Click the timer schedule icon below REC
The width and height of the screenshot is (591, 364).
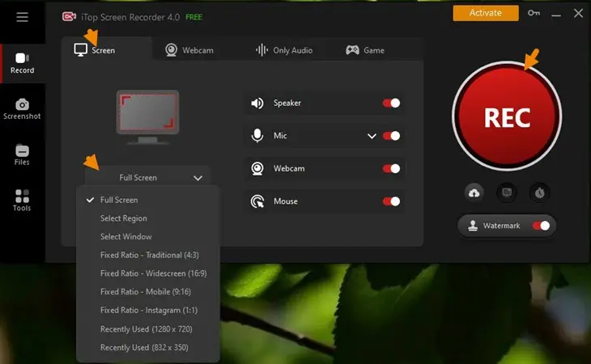(x=538, y=193)
